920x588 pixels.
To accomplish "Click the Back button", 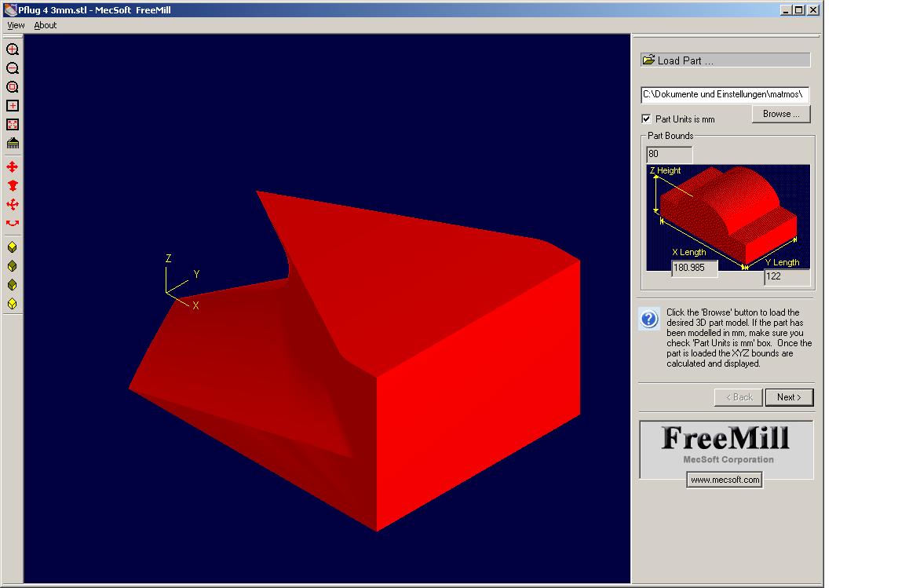I will coord(739,397).
